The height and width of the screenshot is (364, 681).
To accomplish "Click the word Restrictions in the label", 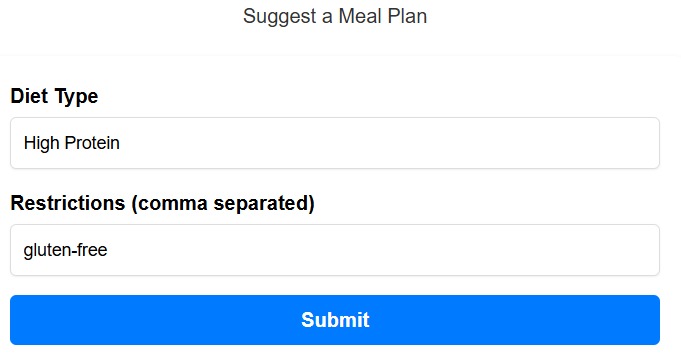I will click(x=68, y=203).
